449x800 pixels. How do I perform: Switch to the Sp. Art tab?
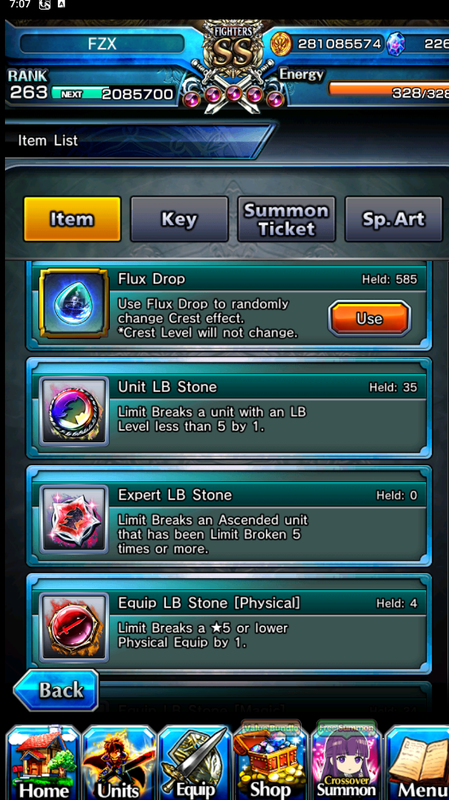[x=393, y=219]
